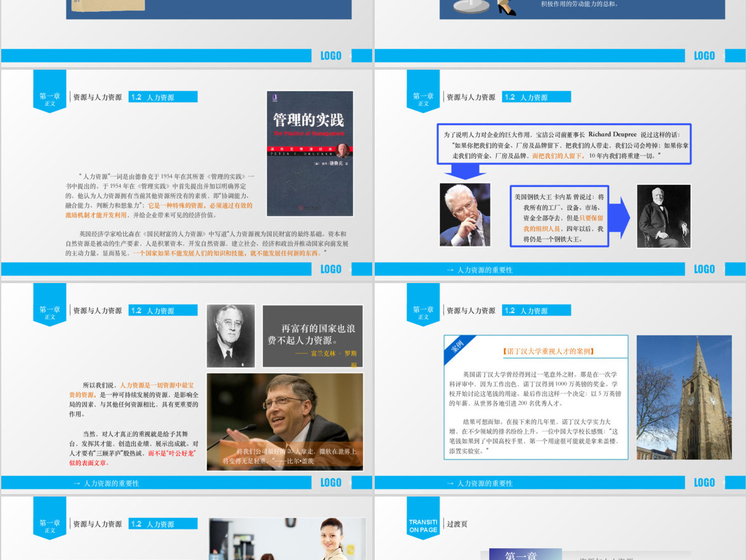Click 资源与人力资源 title on the book slide
747x560 pixels.
click(98, 97)
